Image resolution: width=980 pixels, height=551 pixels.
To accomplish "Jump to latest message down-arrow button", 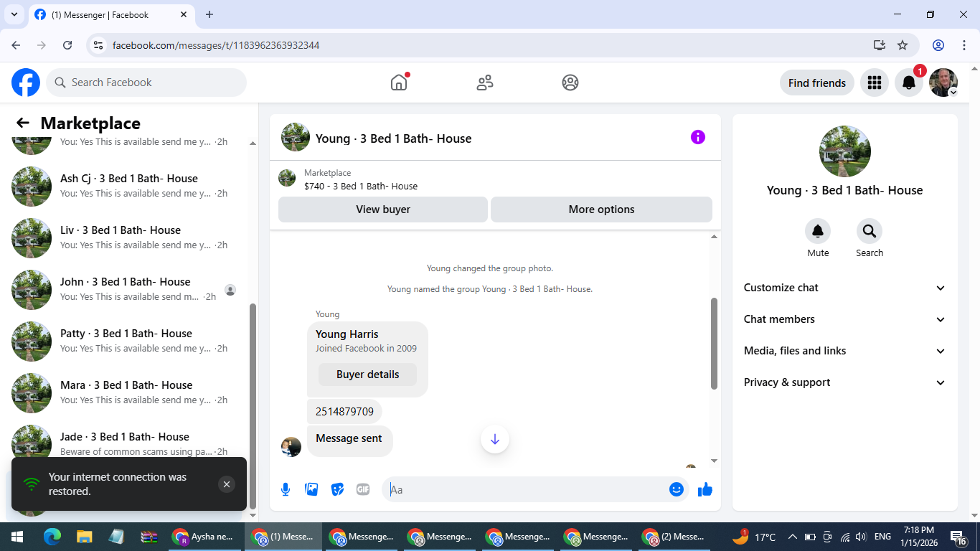I will point(495,439).
